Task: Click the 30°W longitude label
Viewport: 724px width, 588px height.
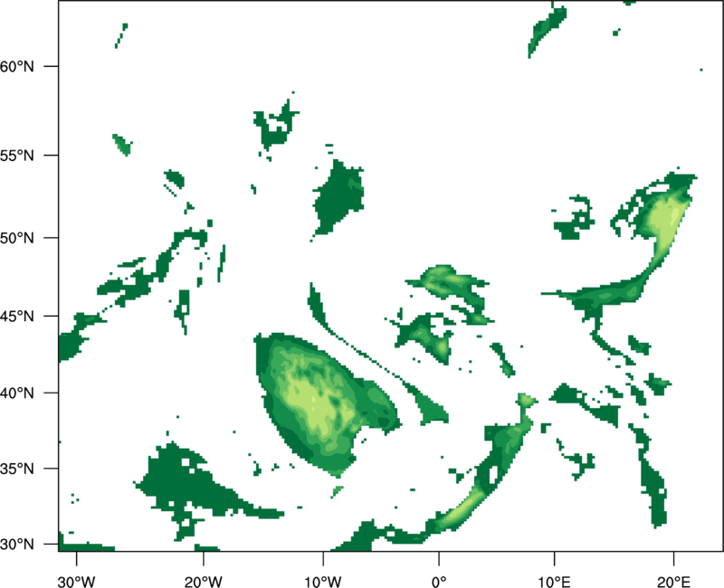Action: 77,582
